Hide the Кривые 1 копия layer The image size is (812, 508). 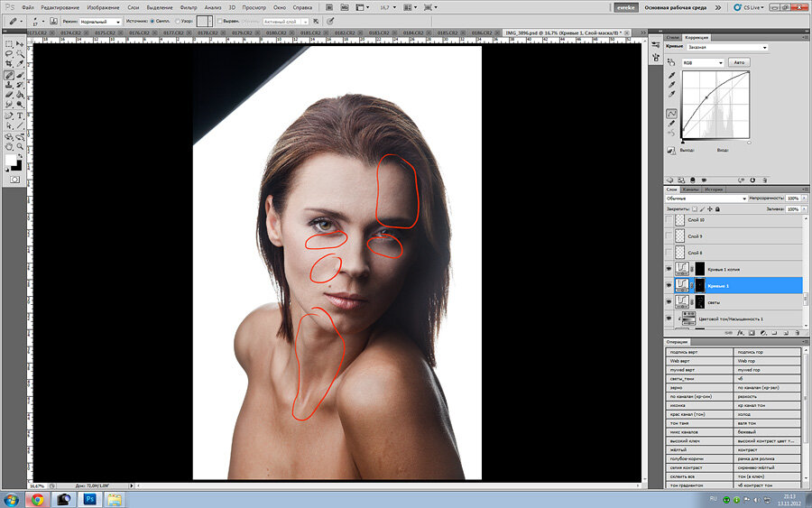669,269
